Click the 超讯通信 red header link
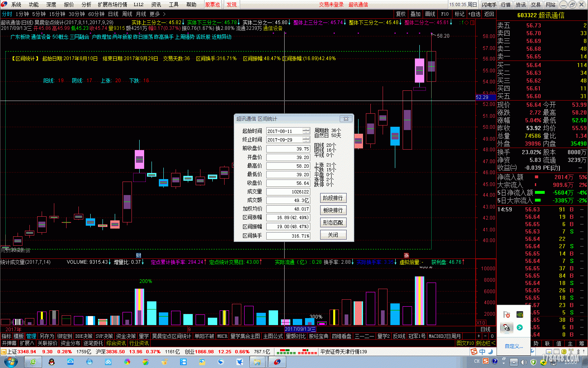Viewport: 588px width, 368px height. [358, 4]
